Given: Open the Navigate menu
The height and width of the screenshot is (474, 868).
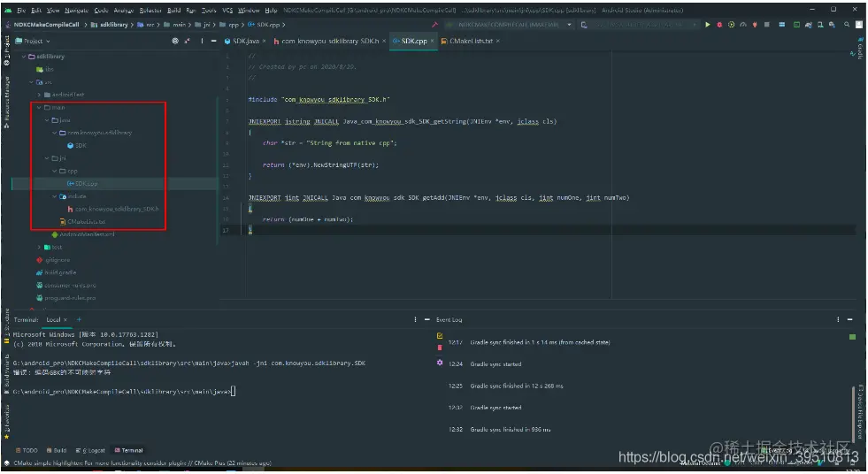Looking at the screenshot, I should 76,10.
